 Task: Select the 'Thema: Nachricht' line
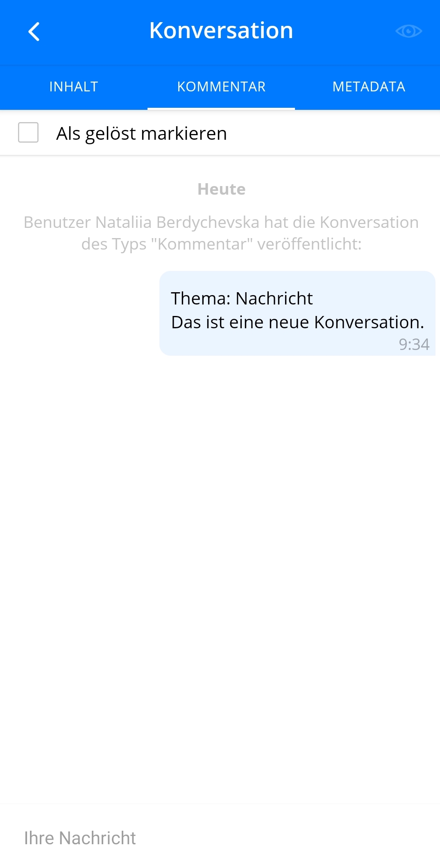tap(242, 298)
